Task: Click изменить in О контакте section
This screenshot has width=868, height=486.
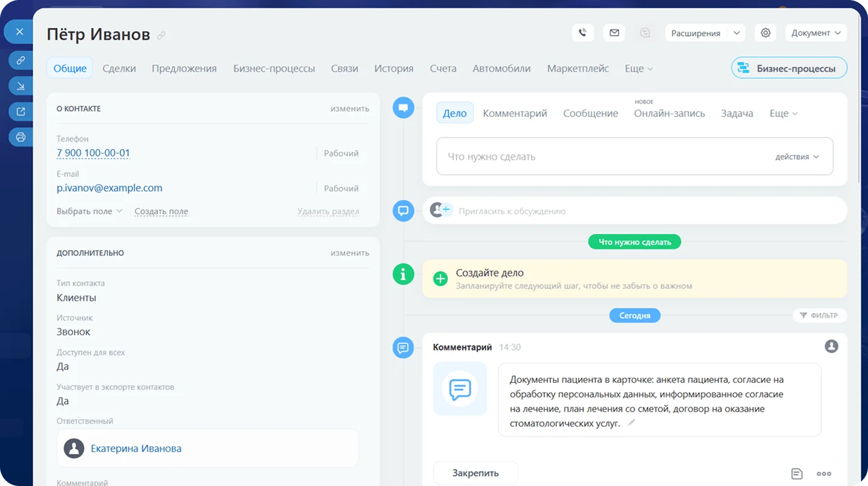Action: click(x=350, y=109)
